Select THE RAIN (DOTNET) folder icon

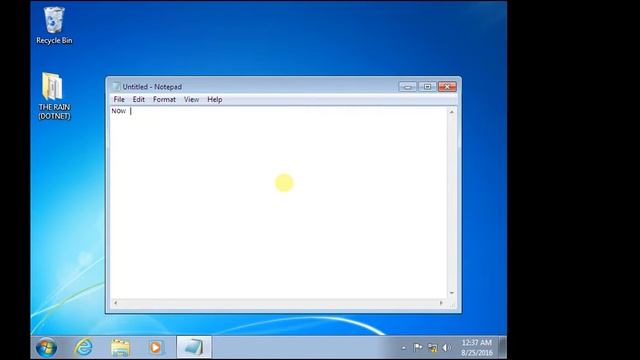[x=54, y=96]
